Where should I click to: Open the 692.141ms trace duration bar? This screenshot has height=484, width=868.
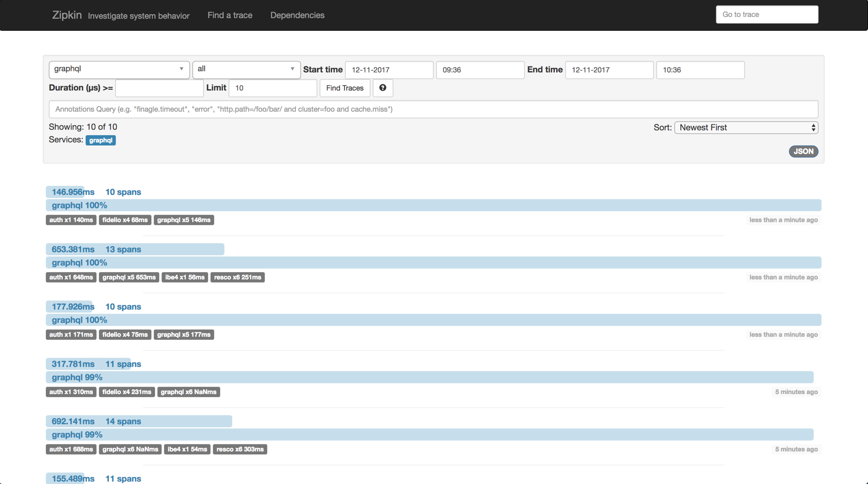tap(138, 421)
